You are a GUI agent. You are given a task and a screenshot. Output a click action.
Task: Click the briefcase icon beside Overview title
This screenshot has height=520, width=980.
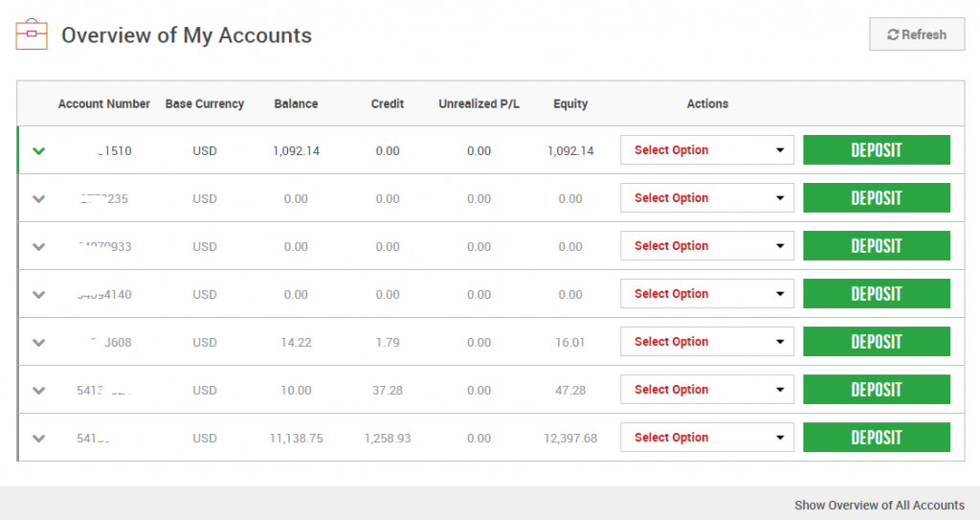[x=32, y=34]
